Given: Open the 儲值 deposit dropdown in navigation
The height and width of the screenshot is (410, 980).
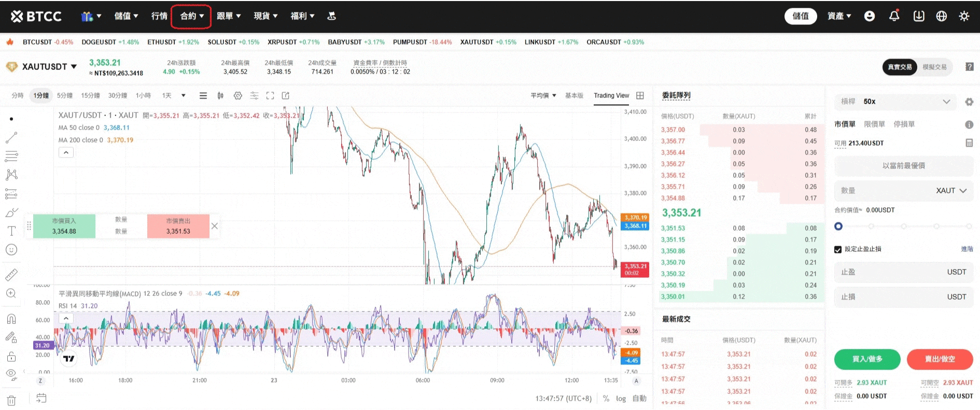Looking at the screenshot, I should tap(126, 16).
